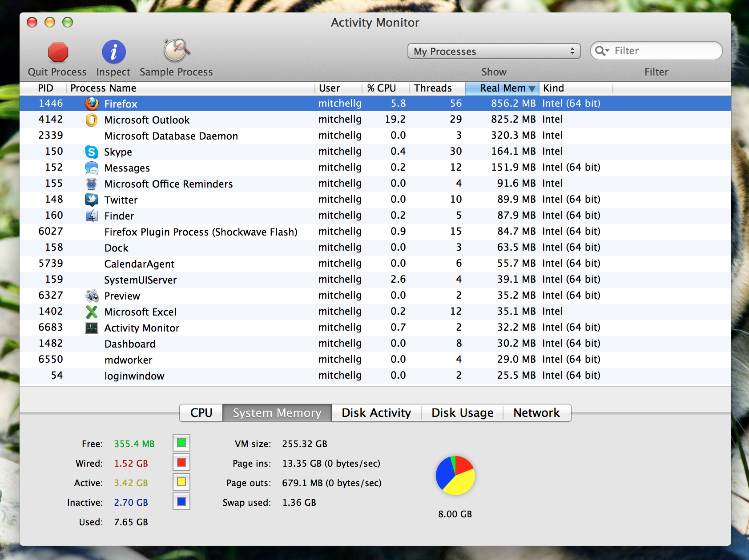749x560 pixels.
Task: Click the Microsoft Outlook icon
Action: pyautogui.click(x=92, y=120)
